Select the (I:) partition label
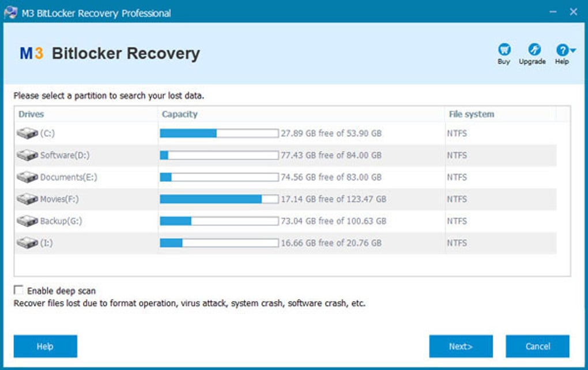 (x=47, y=242)
